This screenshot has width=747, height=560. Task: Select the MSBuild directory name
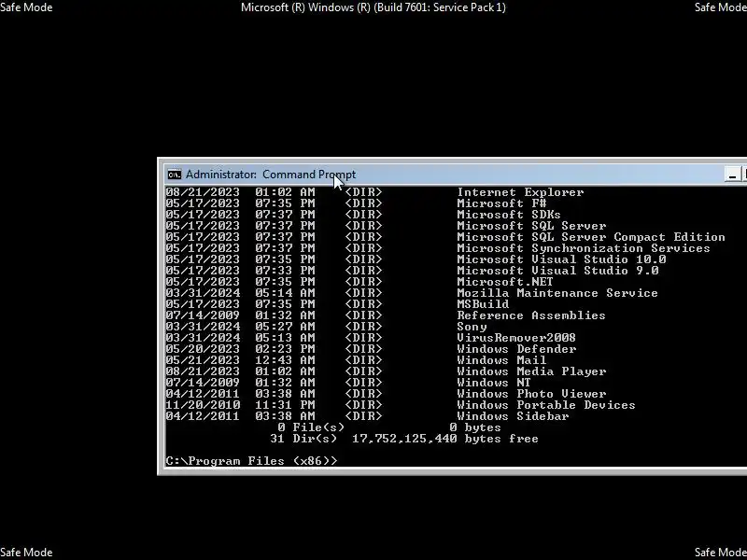[483, 304]
